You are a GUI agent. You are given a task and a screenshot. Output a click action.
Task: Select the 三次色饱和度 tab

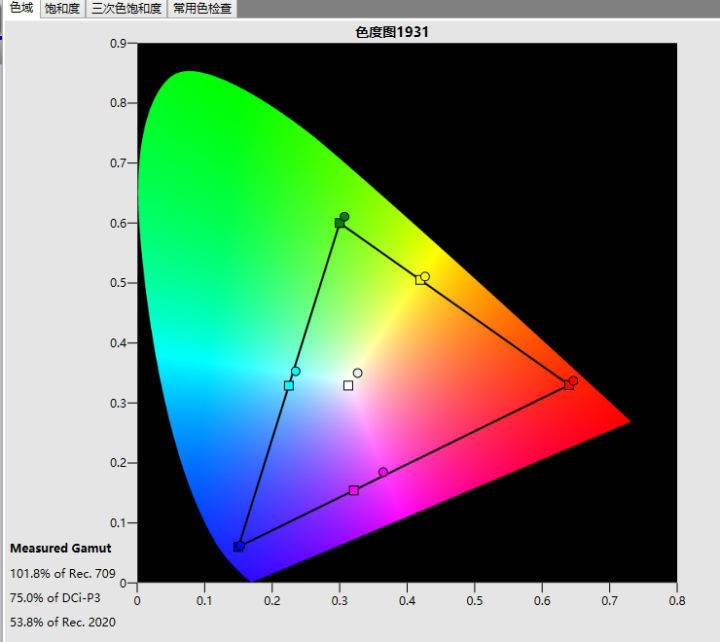[x=127, y=9]
